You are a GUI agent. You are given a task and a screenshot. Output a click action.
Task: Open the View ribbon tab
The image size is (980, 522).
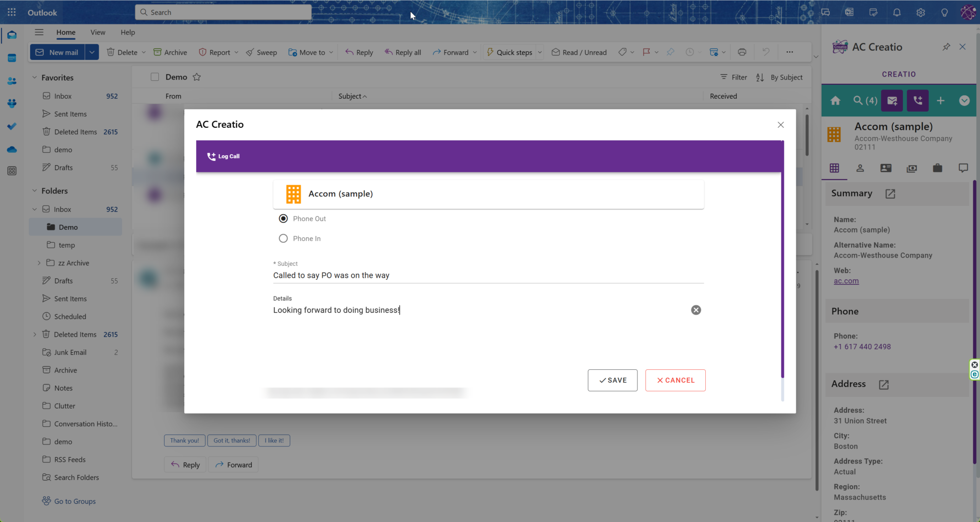[x=98, y=32]
